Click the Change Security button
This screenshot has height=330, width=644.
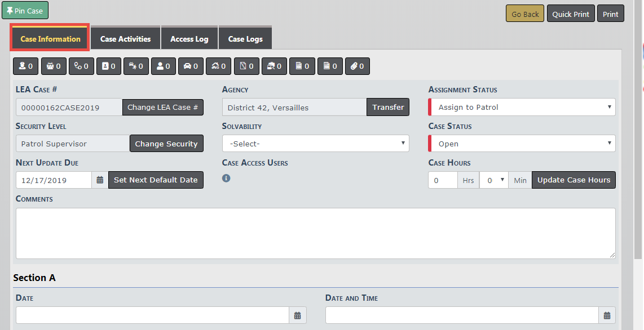point(166,144)
